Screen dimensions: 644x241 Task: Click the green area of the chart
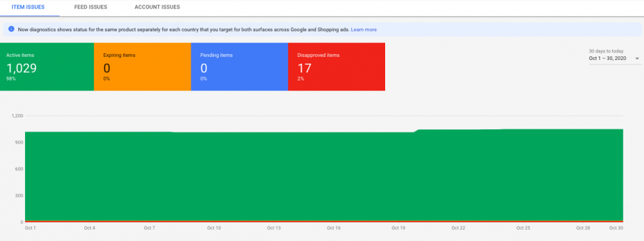click(324, 176)
